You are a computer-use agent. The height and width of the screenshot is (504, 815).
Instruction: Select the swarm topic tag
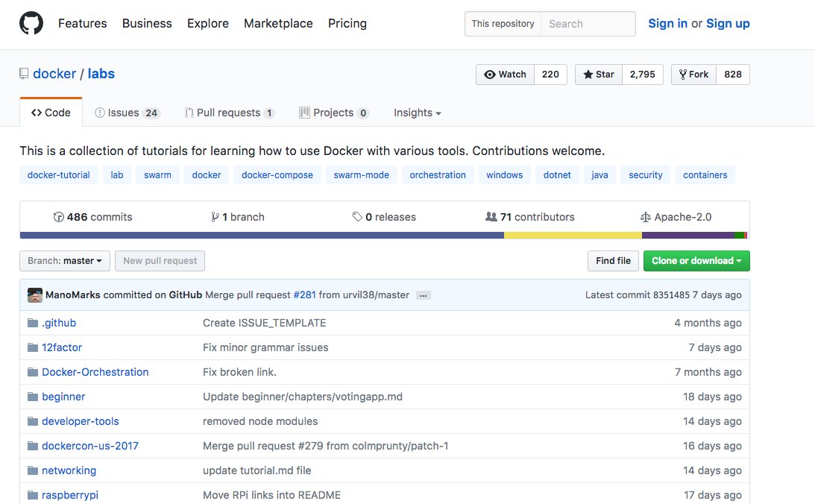pyautogui.click(x=157, y=175)
